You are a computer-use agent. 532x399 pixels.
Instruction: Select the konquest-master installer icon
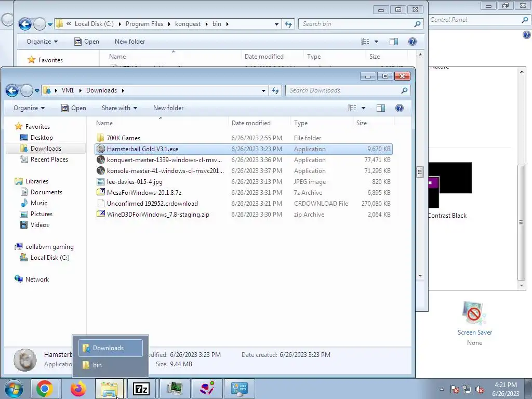(x=101, y=160)
